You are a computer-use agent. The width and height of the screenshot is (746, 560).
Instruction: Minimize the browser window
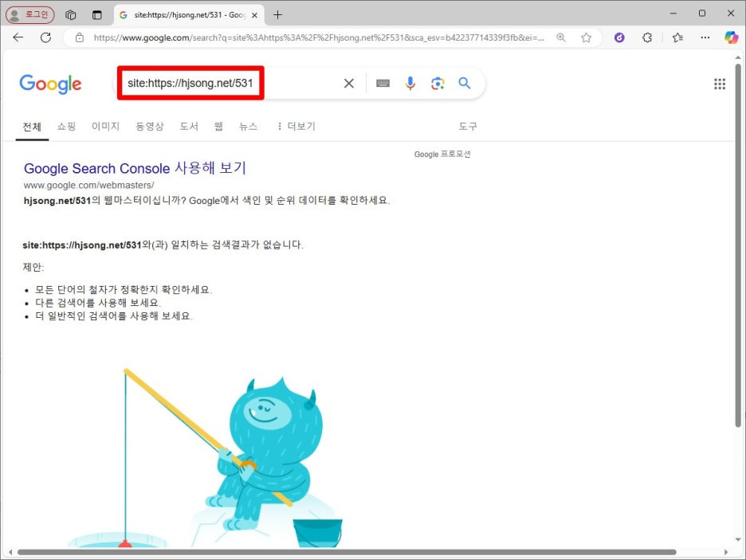click(x=673, y=14)
